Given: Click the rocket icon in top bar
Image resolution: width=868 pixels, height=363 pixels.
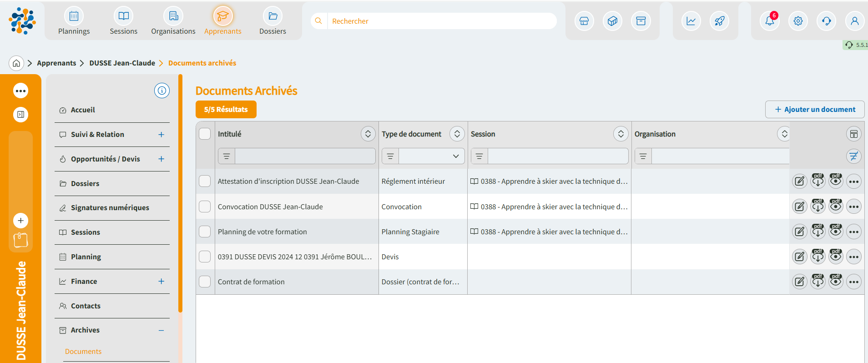Looking at the screenshot, I should pyautogui.click(x=719, y=21).
